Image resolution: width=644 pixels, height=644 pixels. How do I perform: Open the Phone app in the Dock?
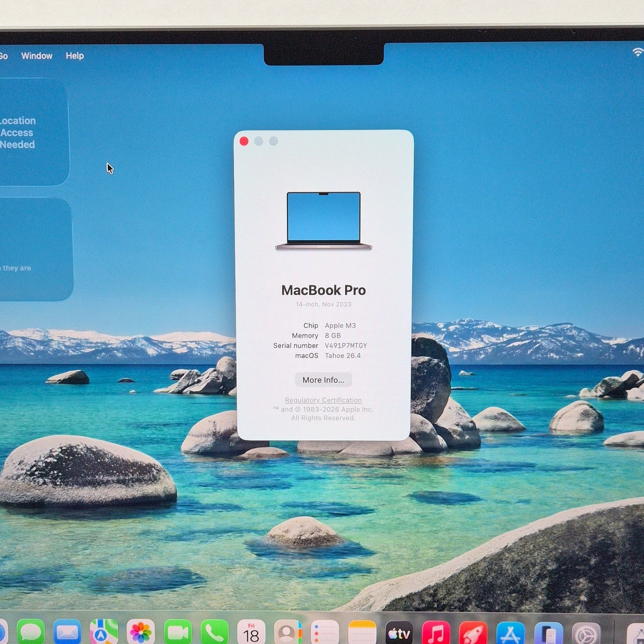tap(214, 632)
